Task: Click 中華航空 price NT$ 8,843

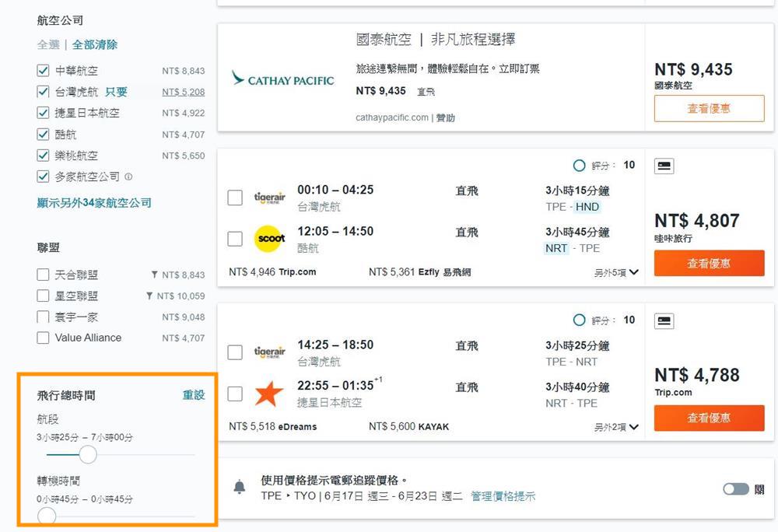Action: (183, 71)
